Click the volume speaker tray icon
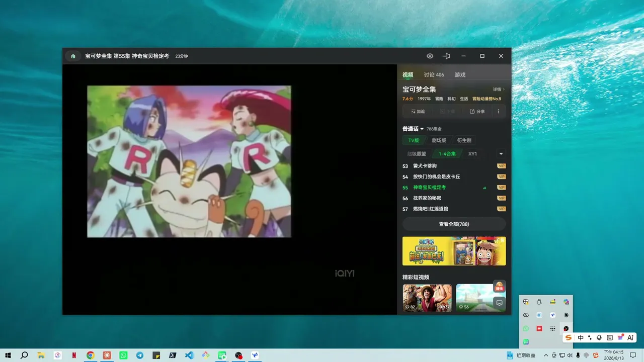 tap(570, 355)
